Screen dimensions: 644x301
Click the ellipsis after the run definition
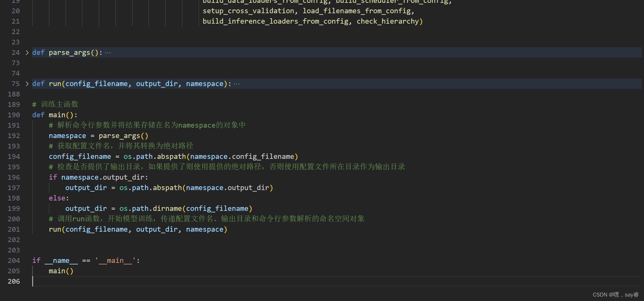click(x=237, y=84)
